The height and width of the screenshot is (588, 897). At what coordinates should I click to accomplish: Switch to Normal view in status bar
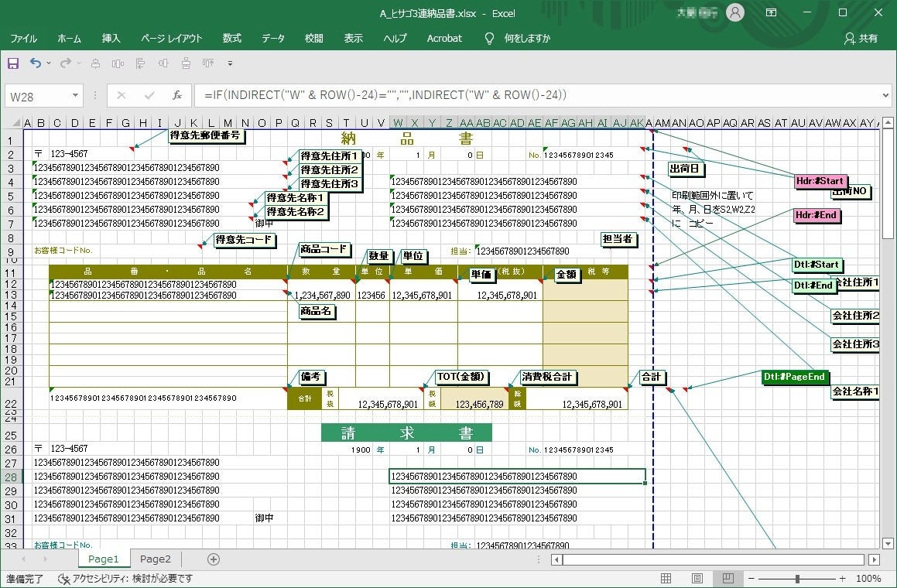coord(665,578)
